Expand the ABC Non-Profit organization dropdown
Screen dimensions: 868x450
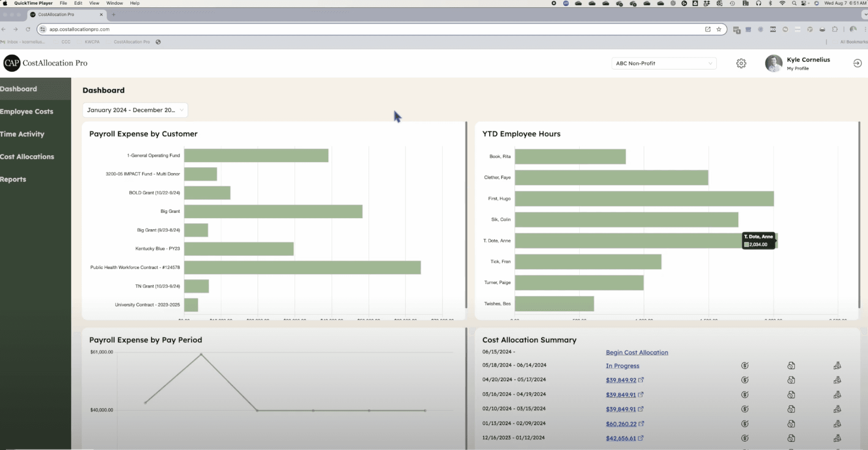[663, 63]
